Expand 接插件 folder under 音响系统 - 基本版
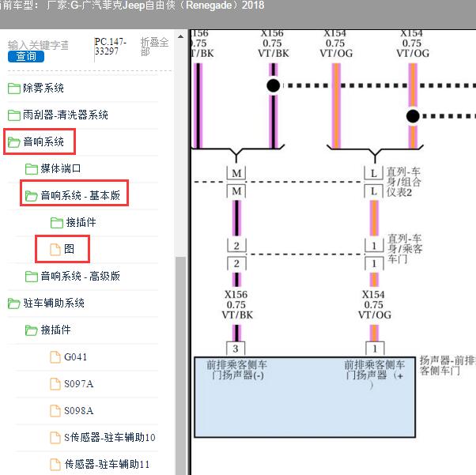Screen dimensions: 476x475 pyautogui.click(x=81, y=222)
